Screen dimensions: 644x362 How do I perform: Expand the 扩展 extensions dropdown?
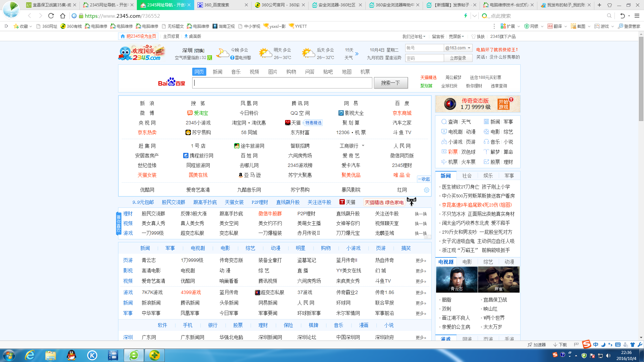[x=519, y=26]
